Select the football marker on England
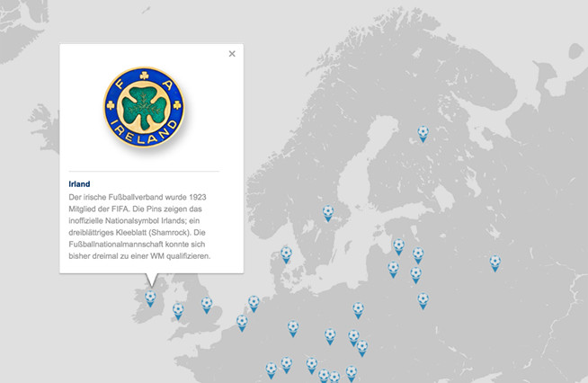The width and height of the screenshot is (588, 383). [207, 305]
